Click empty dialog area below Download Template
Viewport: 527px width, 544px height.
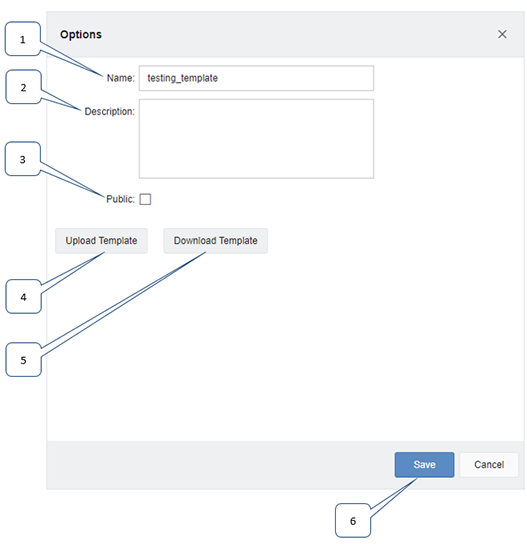click(285, 347)
